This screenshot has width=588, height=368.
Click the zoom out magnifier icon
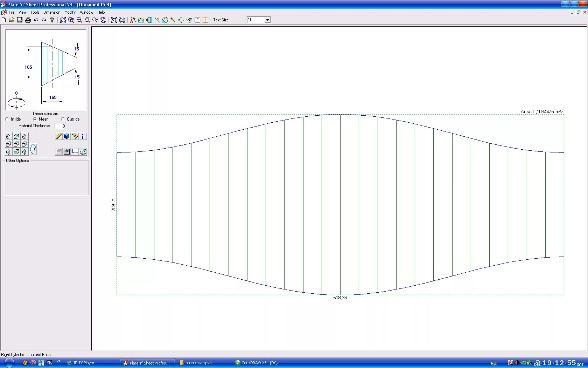coord(87,20)
